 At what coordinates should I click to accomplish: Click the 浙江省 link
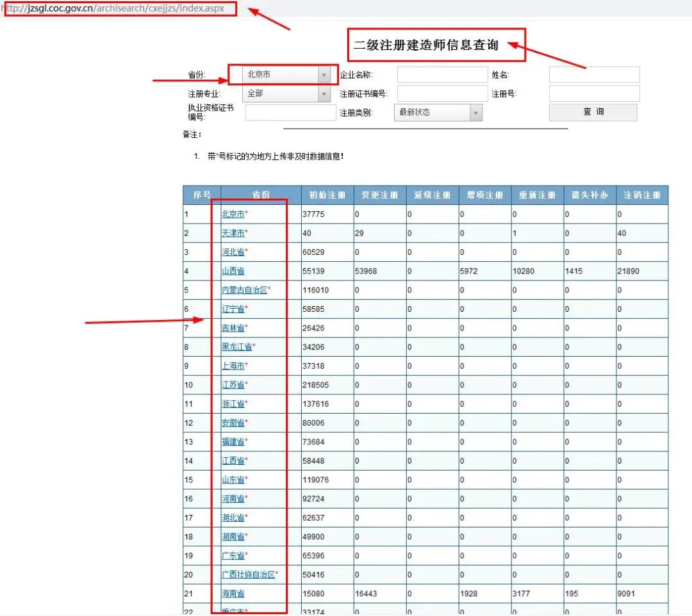233,404
